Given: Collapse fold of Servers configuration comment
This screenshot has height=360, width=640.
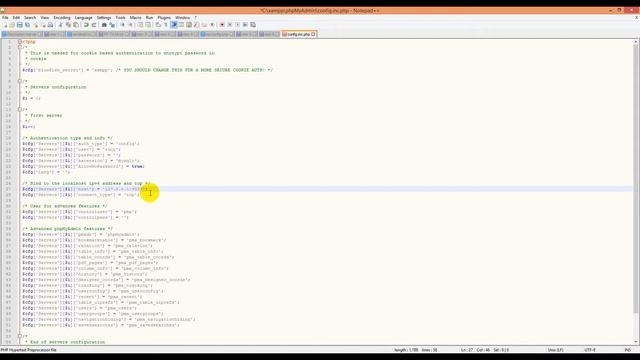Looking at the screenshot, I should [x=20, y=81].
